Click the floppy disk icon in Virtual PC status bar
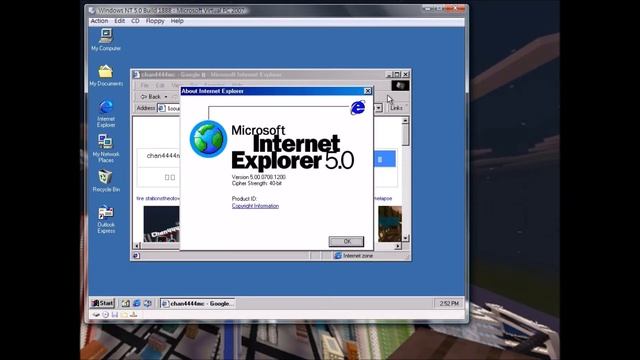The height and width of the screenshot is (360, 640). (x=115, y=315)
